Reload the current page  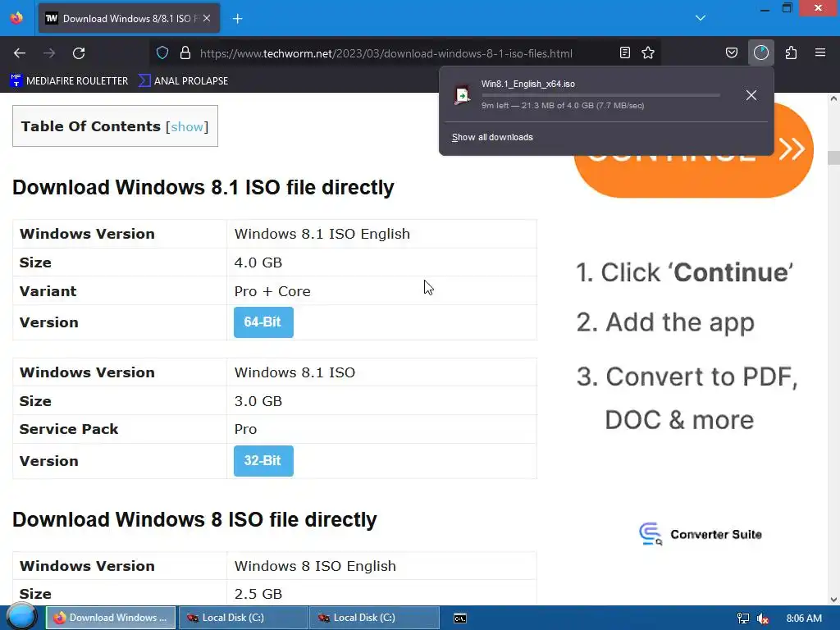(79, 53)
